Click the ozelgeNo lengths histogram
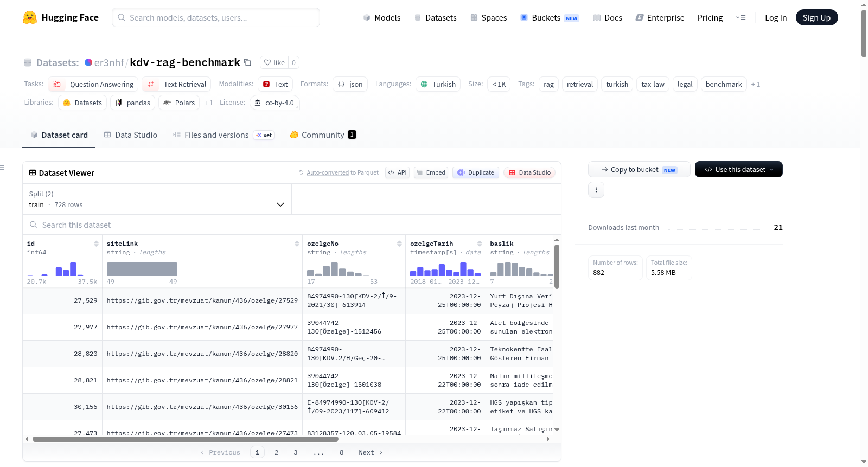 pyautogui.click(x=342, y=269)
